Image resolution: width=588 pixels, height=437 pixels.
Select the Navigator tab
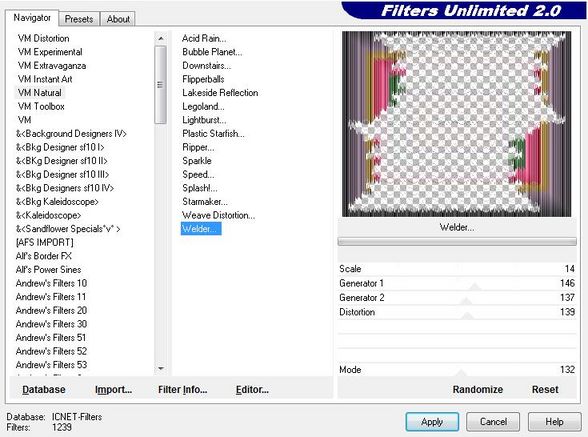(x=32, y=18)
